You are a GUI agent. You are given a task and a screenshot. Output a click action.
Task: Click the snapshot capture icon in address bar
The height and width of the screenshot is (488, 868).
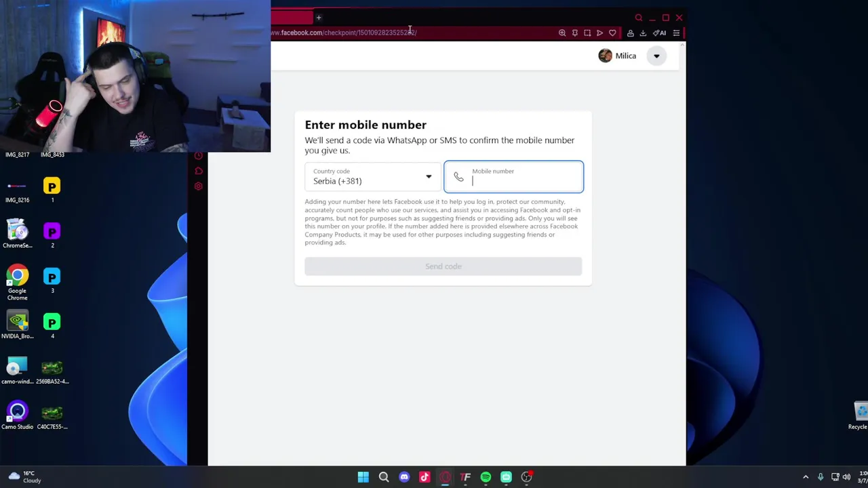pos(587,33)
